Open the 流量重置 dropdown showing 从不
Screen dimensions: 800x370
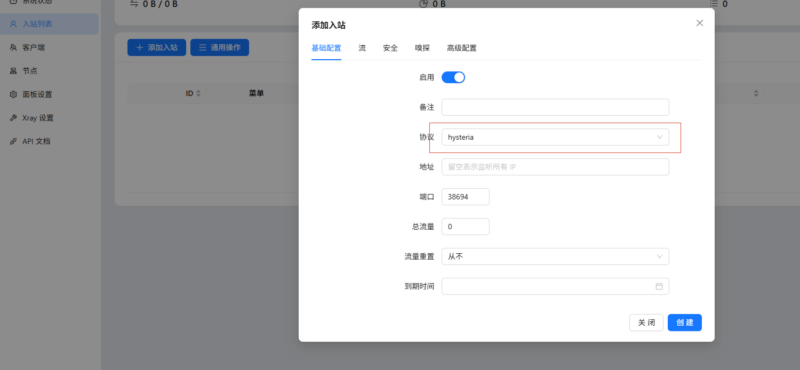[x=555, y=256]
